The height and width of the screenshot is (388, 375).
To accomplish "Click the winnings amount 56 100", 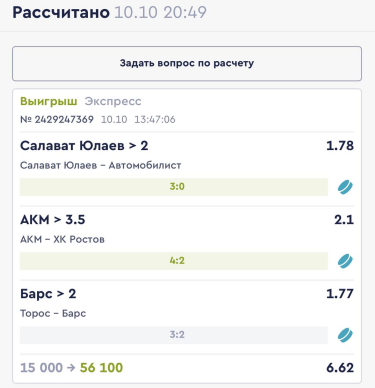I will (x=101, y=368).
